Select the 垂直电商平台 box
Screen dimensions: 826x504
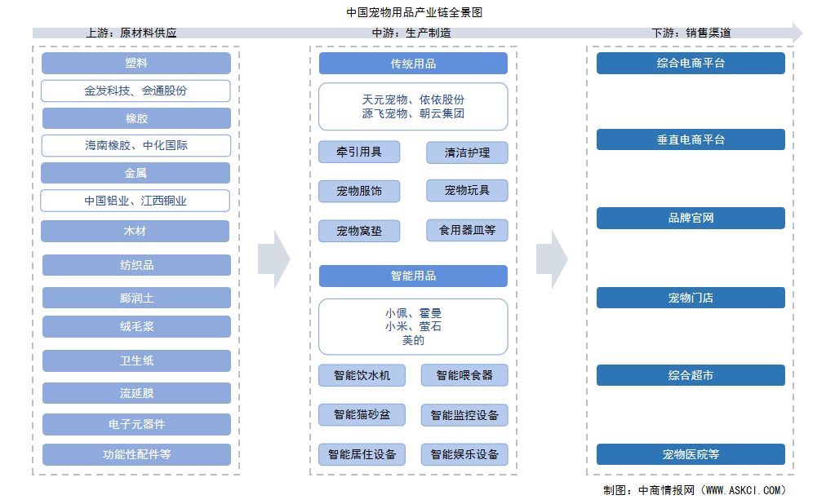691,139
